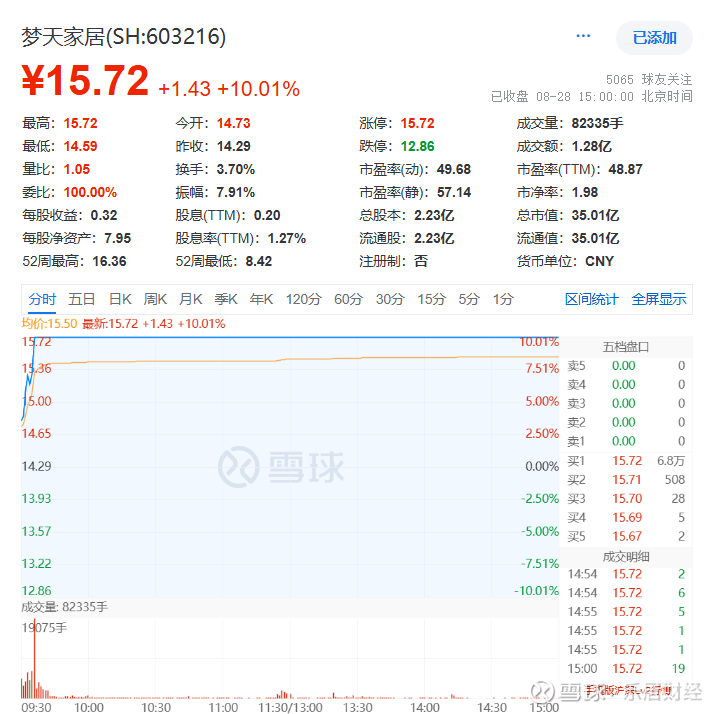Click the 最低 value 14.59

(81, 147)
